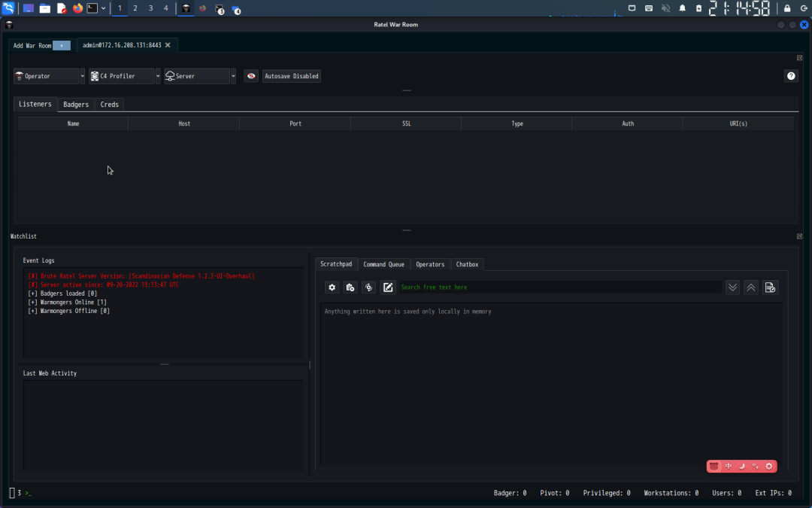Select the Warmongers Online [1] log entry

tap(68, 303)
